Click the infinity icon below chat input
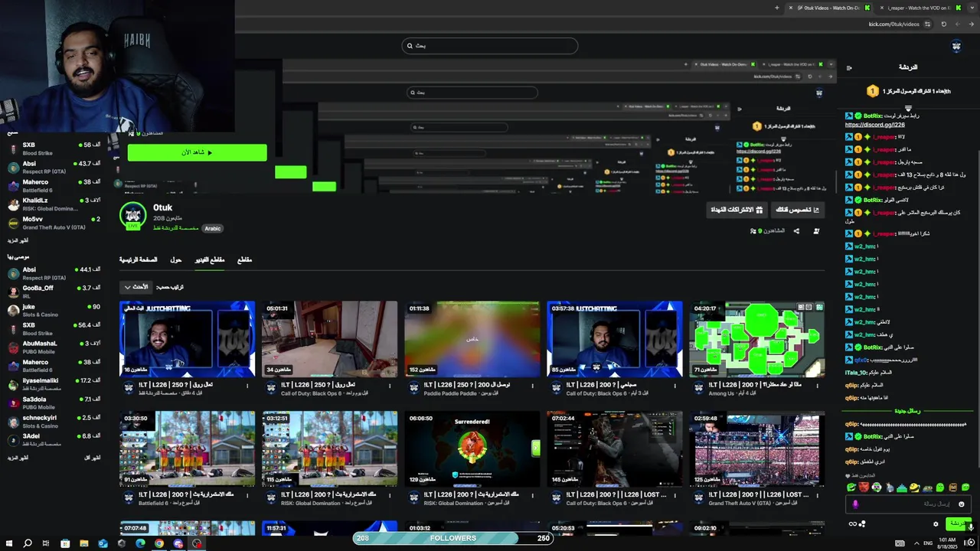The height and width of the screenshot is (551, 980). pyautogui.click(x=853, y=524)
